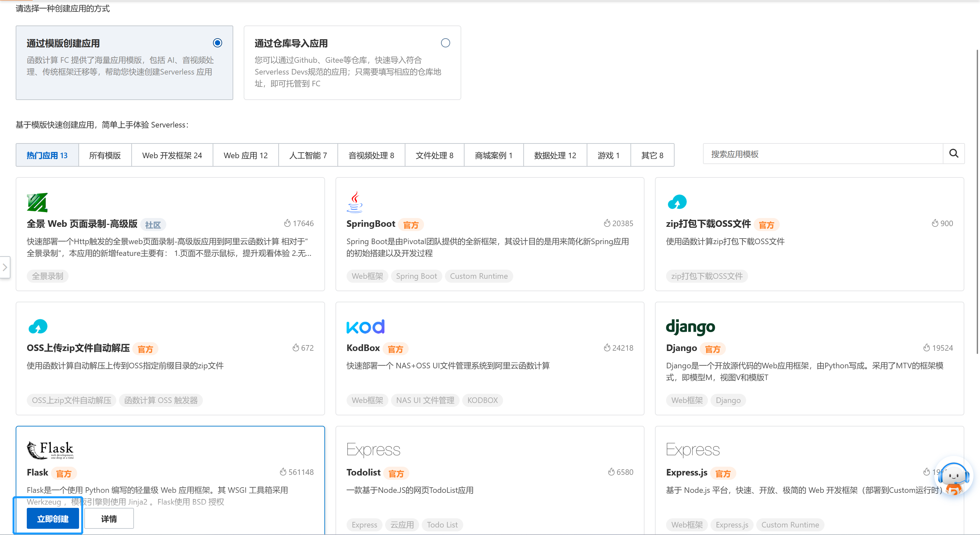Click the Spring Boot tag
This screenshot has width=980, height=535.
[416, 276]
